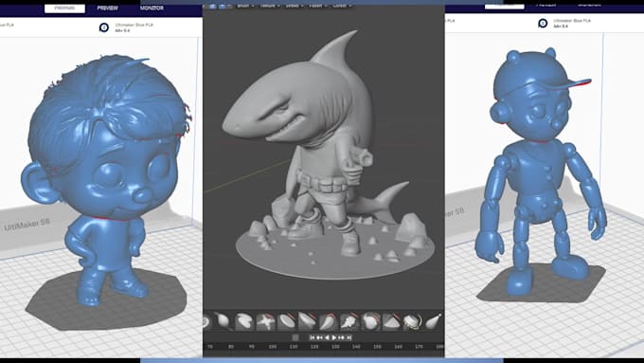Image resolution: width=644 pixels, height=363 pixels.
Task: Click 'Ultimaker Blue PLA' in left Cura window
Action: click(x=134, y=25)
